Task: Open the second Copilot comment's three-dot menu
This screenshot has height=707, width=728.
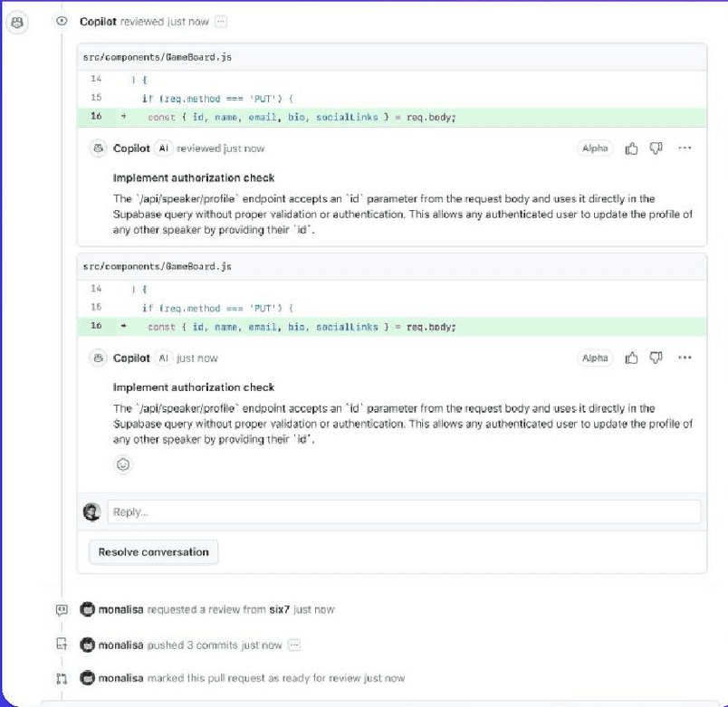Action: pyautogui.click(x=685, y=358)
